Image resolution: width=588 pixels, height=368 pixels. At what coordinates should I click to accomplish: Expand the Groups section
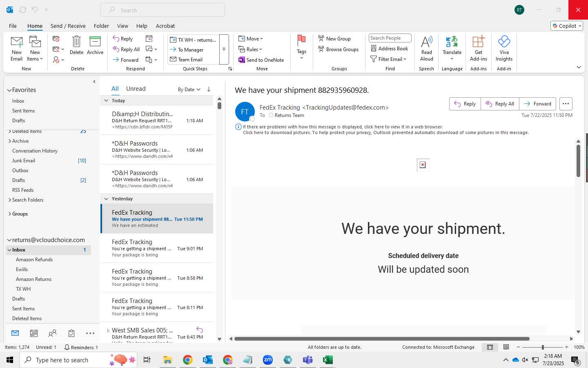click(10, 214)
